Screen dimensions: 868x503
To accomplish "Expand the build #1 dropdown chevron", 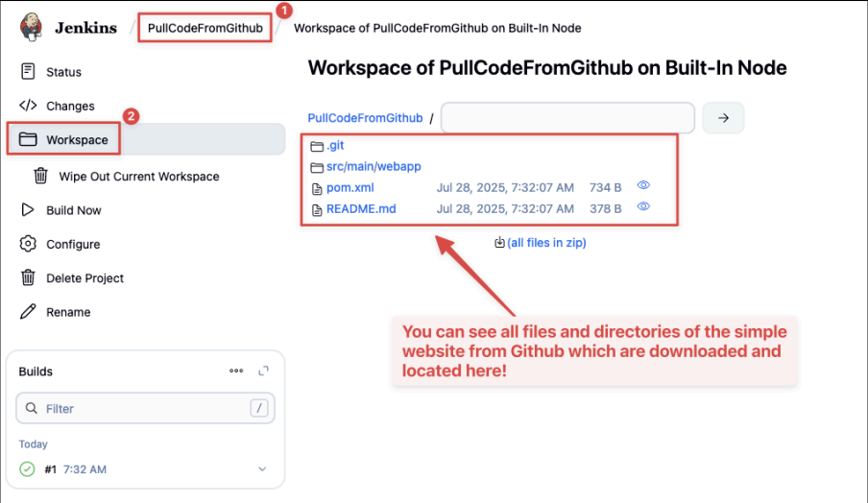I will (262, 468).
